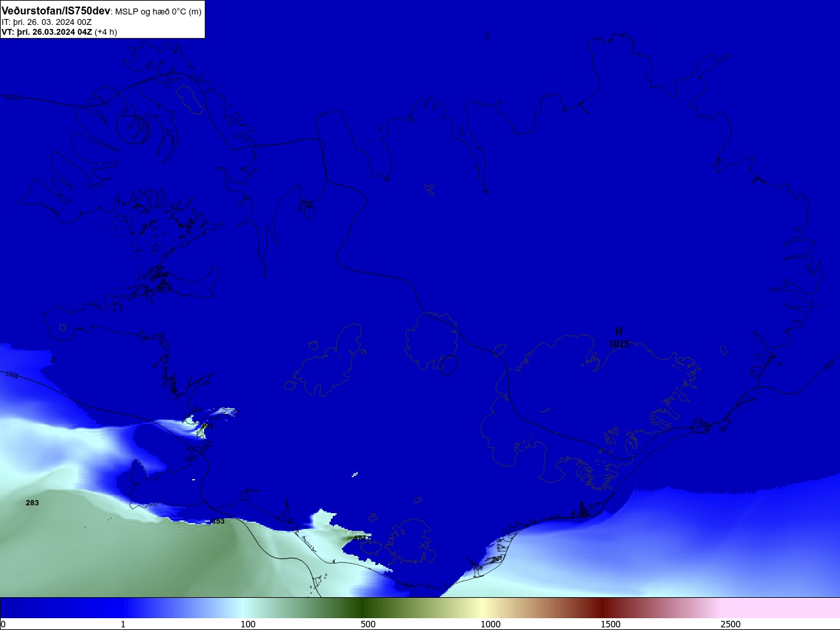This screenshot has height=630, width=840.
Task: Click the 1008 isobar label
Action: click(x=12, y=375)
